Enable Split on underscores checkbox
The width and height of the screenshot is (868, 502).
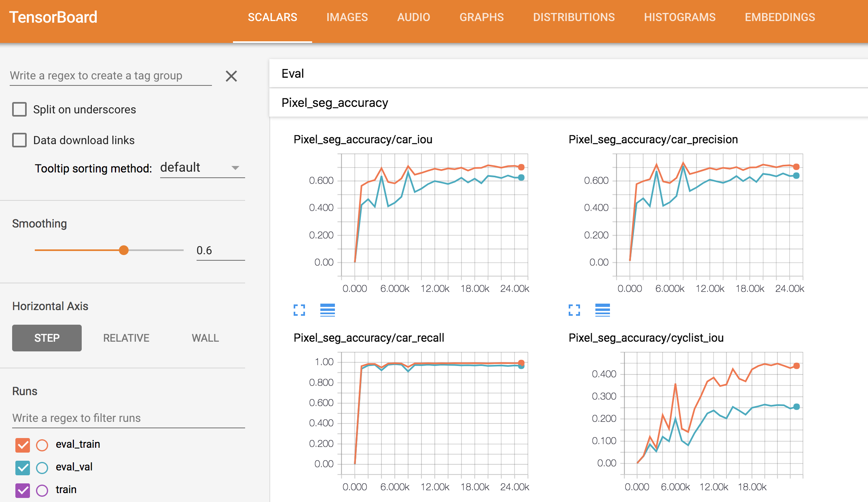19,109
